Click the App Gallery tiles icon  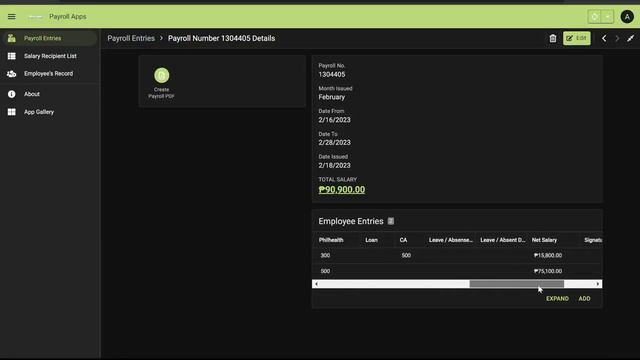pos(11,112)
